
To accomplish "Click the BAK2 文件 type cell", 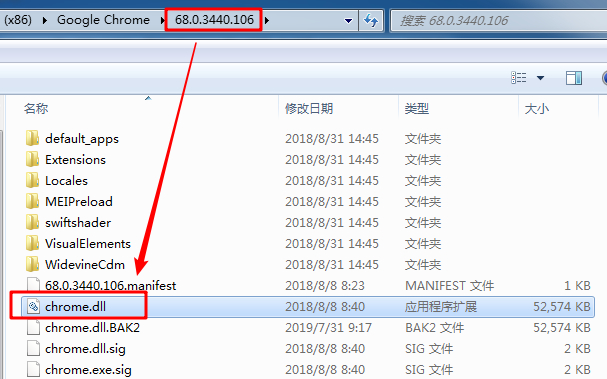I will (x=434, y=328).
